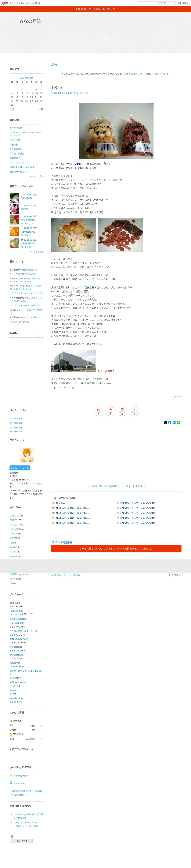Open the いろいろ category link under post title

[x=84, y=93]
